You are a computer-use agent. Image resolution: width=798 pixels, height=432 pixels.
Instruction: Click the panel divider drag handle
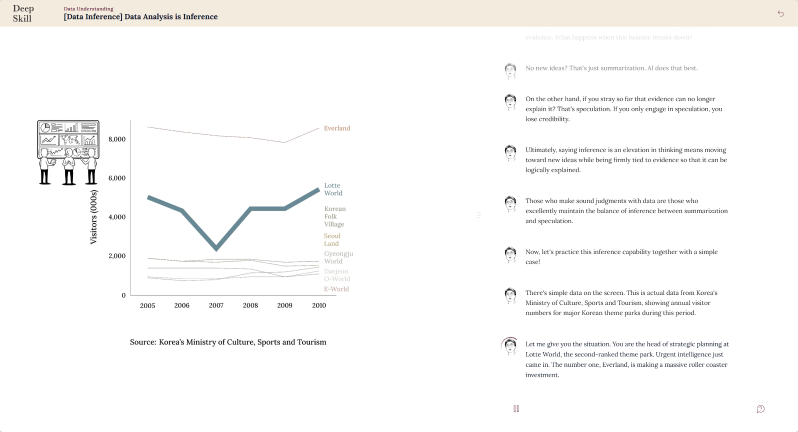[x=478, y=215]
